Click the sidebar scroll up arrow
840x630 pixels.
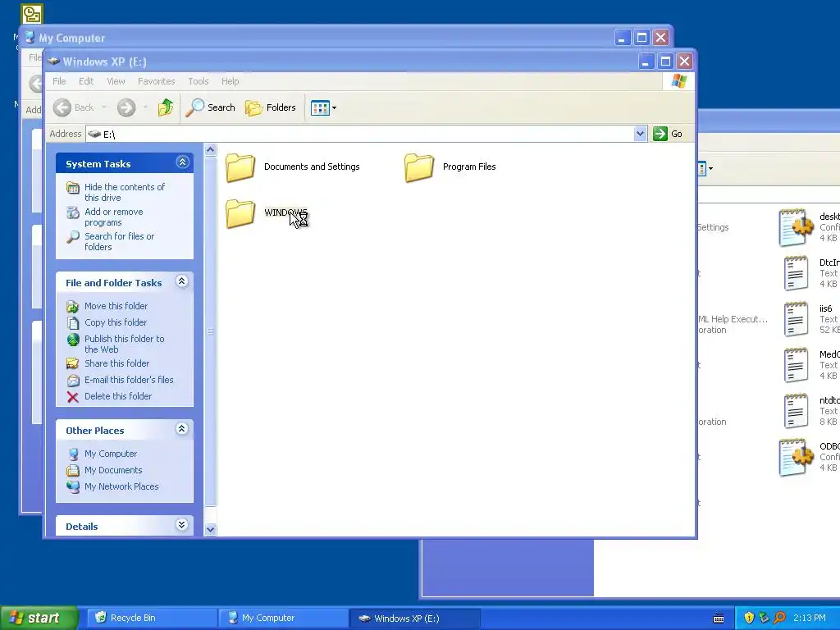pyautogui.click(x=211, y=150)
